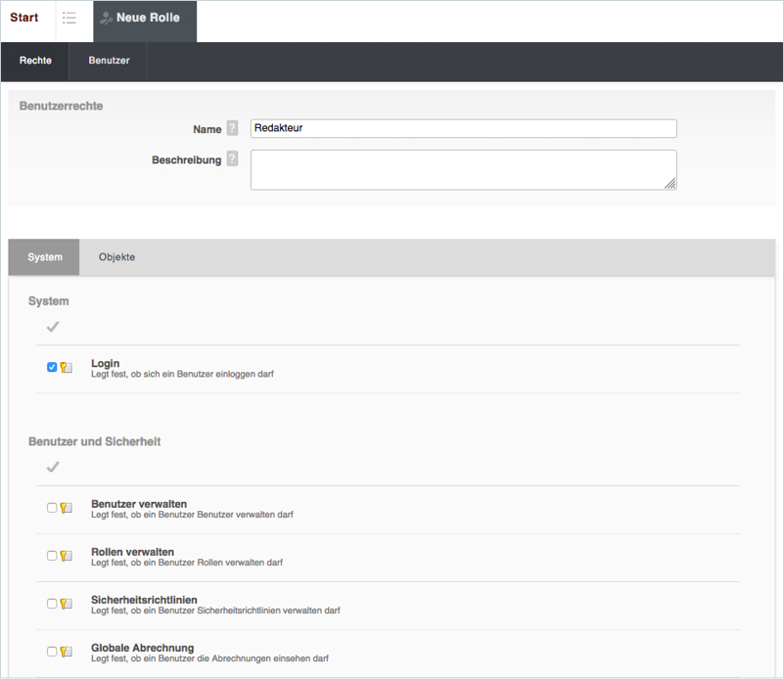Click the help icon next to Beschreibung
Image resolution: width=784 pixels, height=679 pixels.
tap(232, 159)
